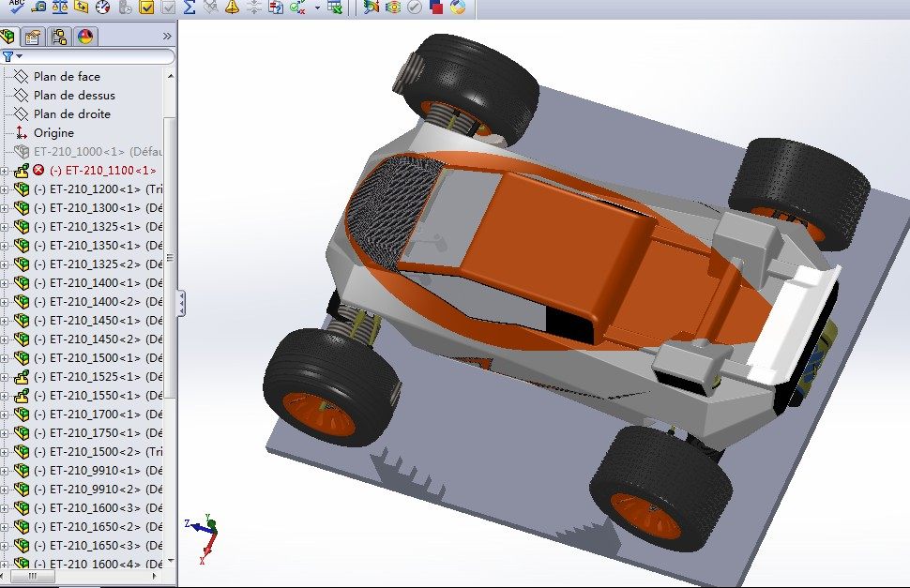
Task: Open the DisplayManager color sphere tab
Action: pyautogui.click(x=85, y=38)
